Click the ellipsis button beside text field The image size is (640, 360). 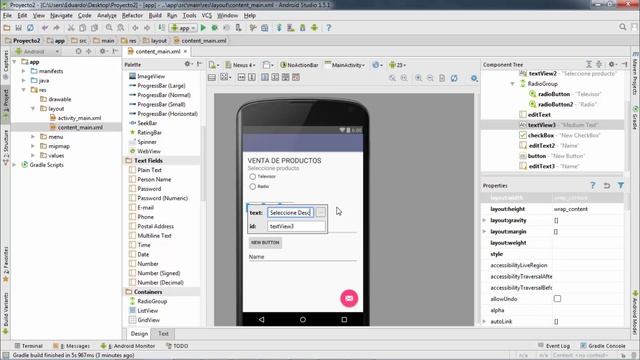[x=321, y=212]
